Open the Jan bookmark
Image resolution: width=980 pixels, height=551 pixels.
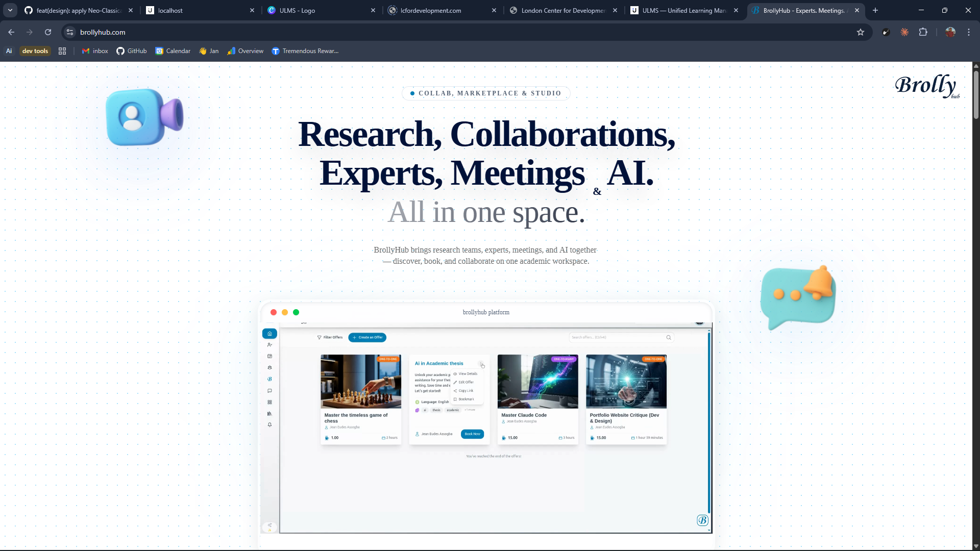coord(209,51)
